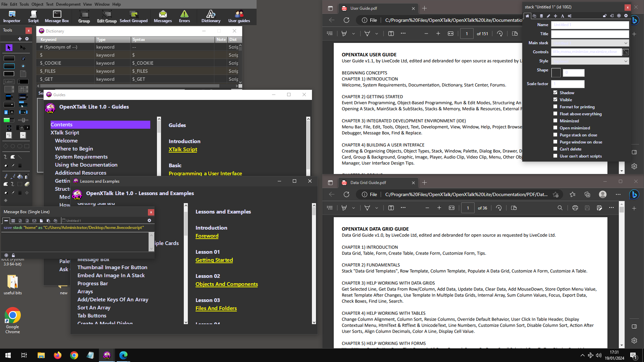This screenshot has width=644, height=362.
Task: Open the Inspector from the toolbar
Action: coord(12,16)
